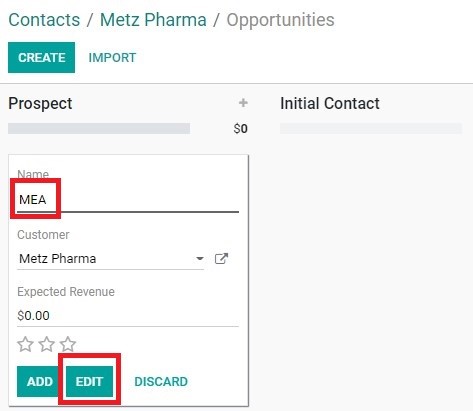Focus the Expected Revenue field
This screenshot has height=411, width=473.
click(128, 315)
